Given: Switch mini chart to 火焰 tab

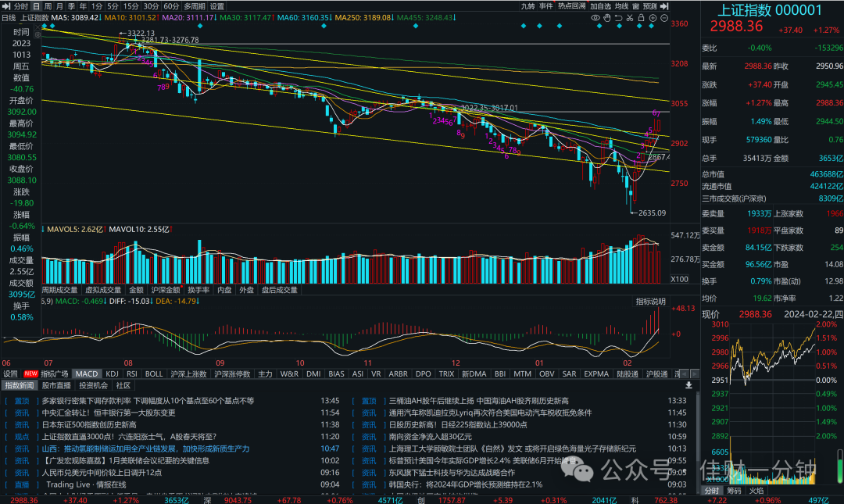Looking at the screenshot, I should tap(756, 491).
